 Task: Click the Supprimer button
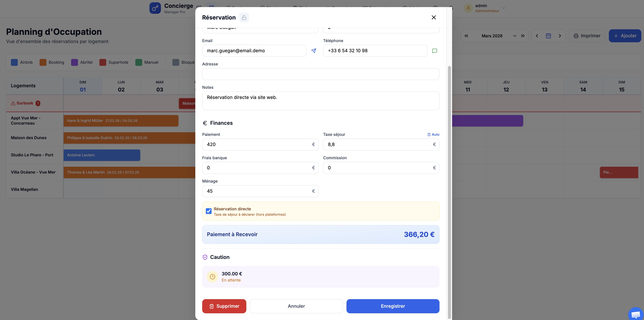(224, 306)
